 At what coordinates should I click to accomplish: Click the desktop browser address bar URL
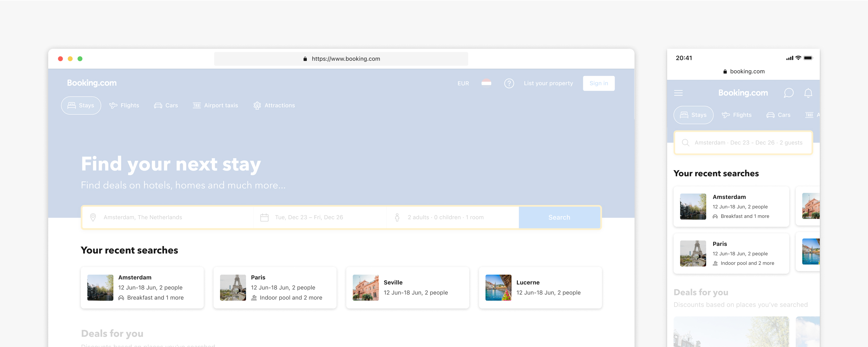(x=341, y=58)
